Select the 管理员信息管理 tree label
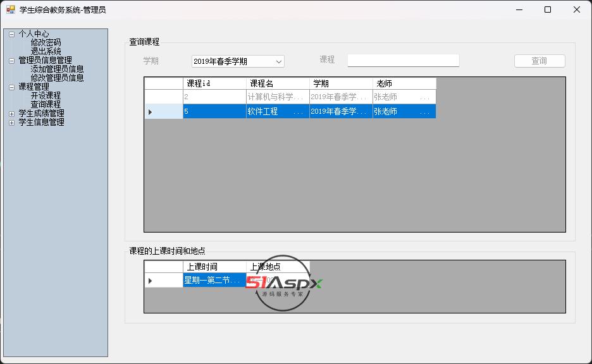Screen dimensions: 592x364 pos(45,61)
